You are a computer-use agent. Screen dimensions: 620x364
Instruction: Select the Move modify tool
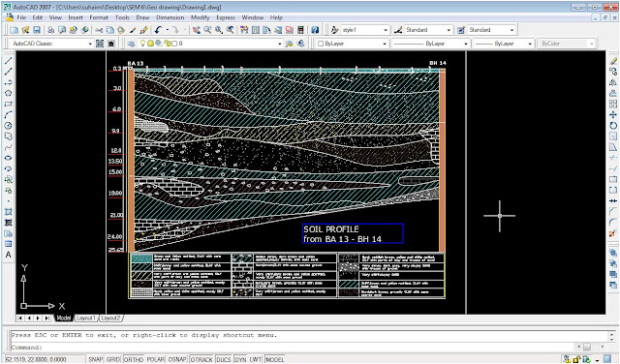[613, 114]
